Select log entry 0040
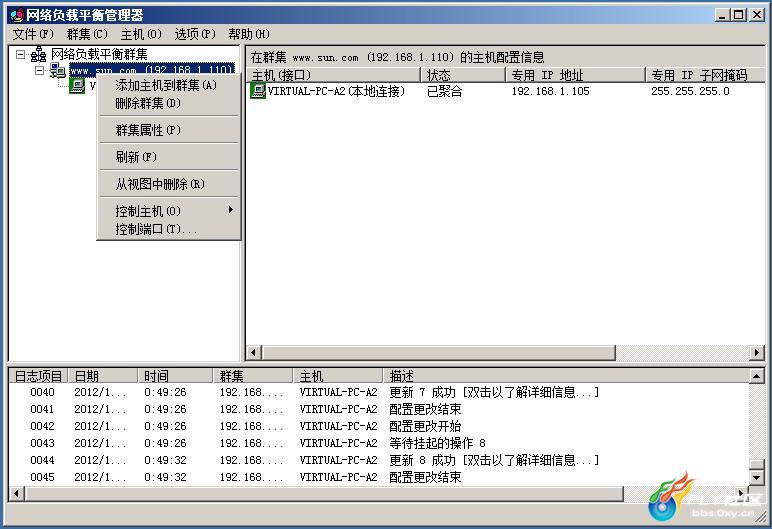 pos(379,392)
